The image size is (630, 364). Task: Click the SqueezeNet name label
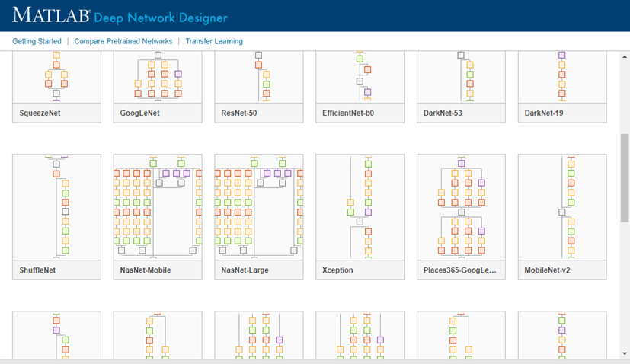(x=40, y=113)
